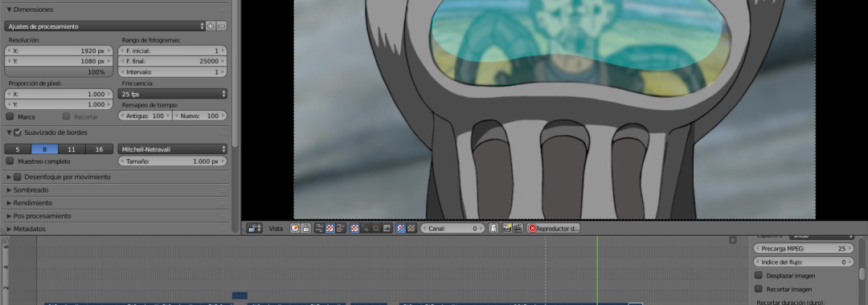Enable Desplazar imagen checkbox

[759, 275]
